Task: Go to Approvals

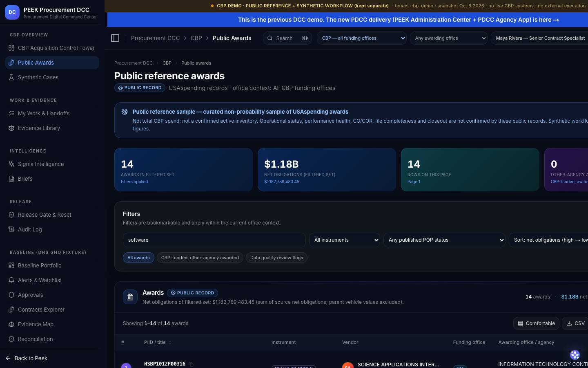Action: point(52,295)
